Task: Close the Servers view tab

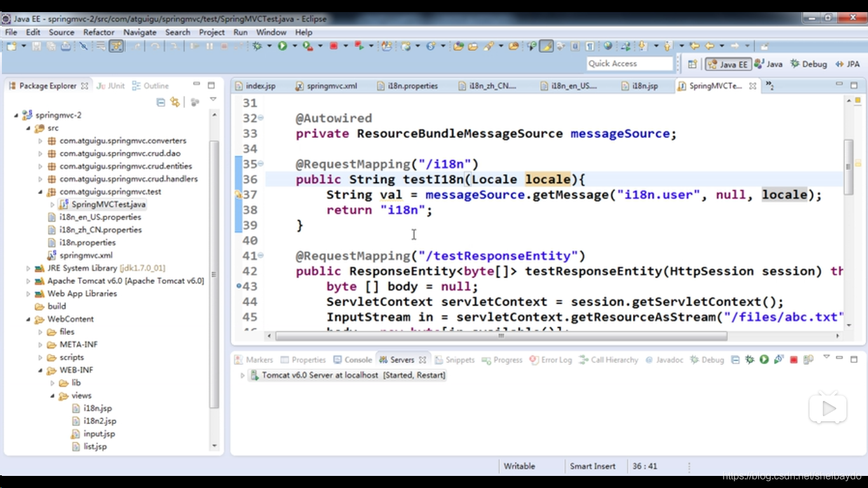Action: tap(423, 360)
